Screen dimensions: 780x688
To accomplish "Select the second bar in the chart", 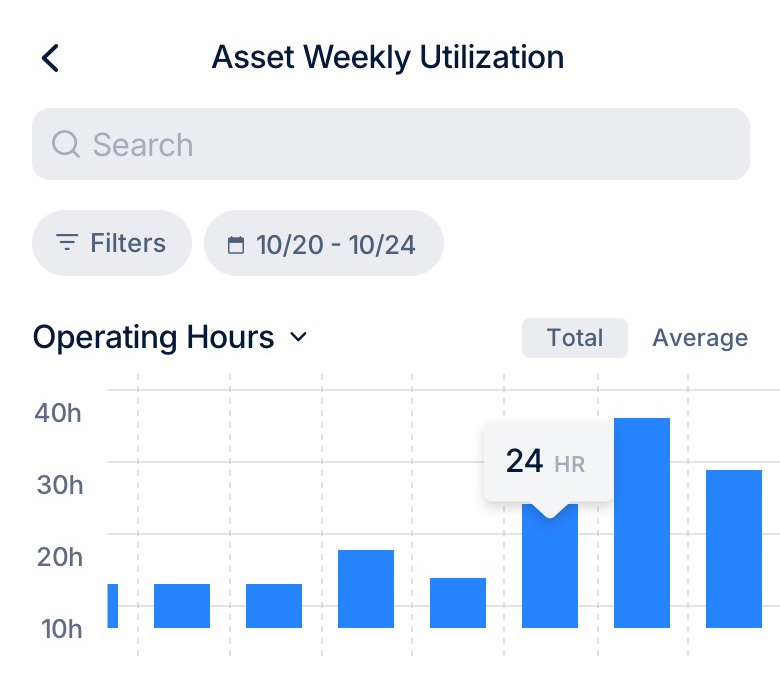I will pos(182,606).
